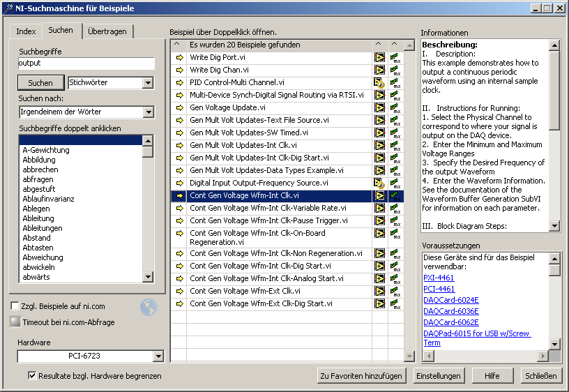Open the Übertragen tab
The image size is (569, 392).
pyautogui.click(x=107, y=31)
